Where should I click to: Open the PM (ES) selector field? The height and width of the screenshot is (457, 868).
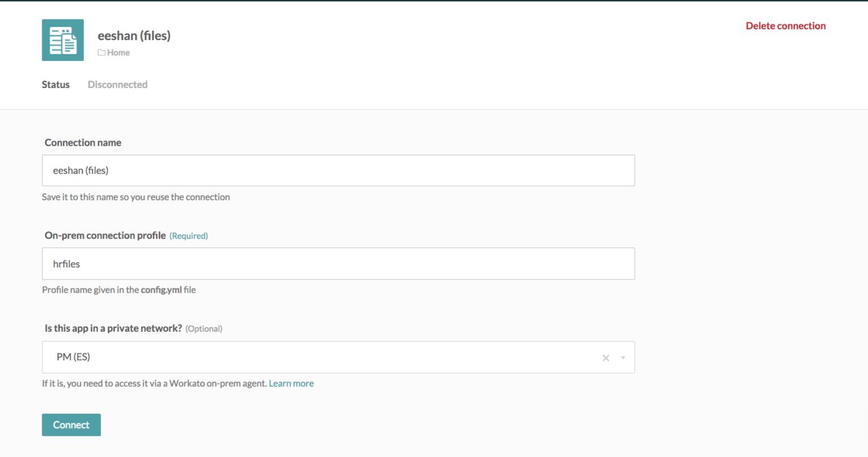tap(282, 357)
